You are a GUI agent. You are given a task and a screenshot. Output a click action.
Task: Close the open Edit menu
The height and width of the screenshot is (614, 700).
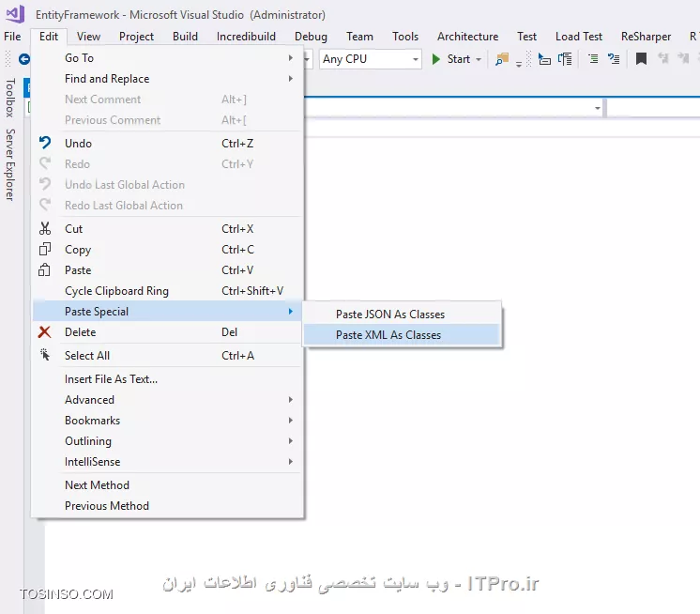tap(49, 37)
